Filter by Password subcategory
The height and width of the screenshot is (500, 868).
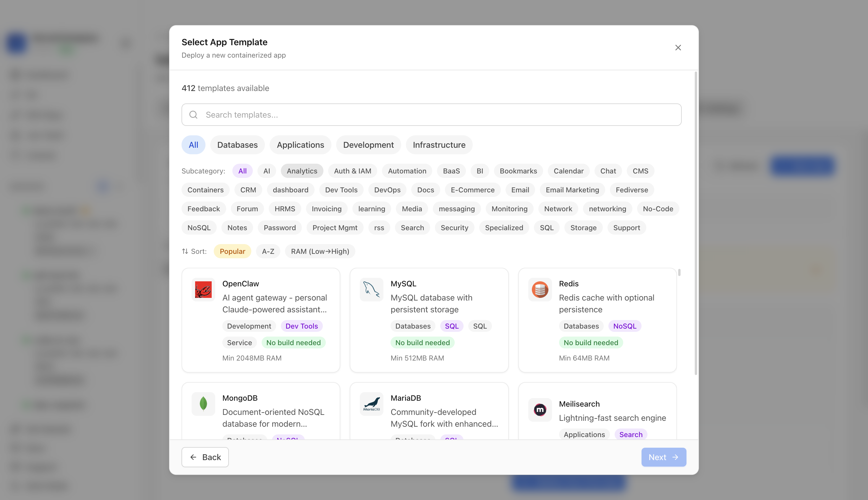pyautogui.click(x=280, y=228)
